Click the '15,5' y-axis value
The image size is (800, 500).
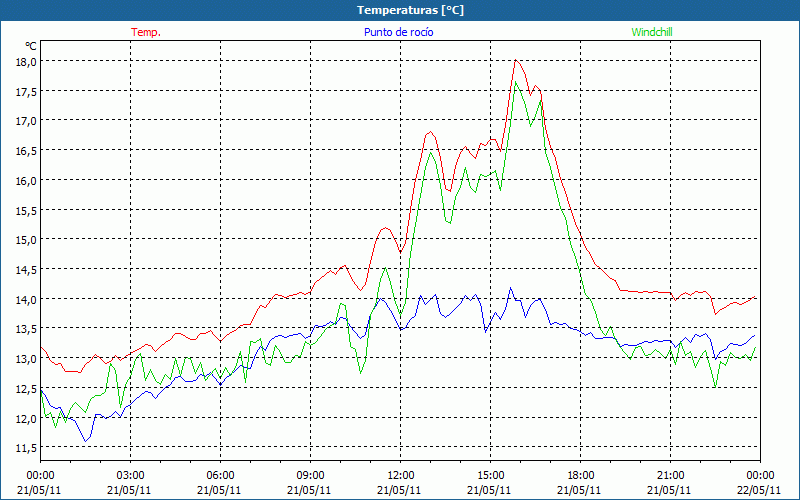tap(27, 210)
